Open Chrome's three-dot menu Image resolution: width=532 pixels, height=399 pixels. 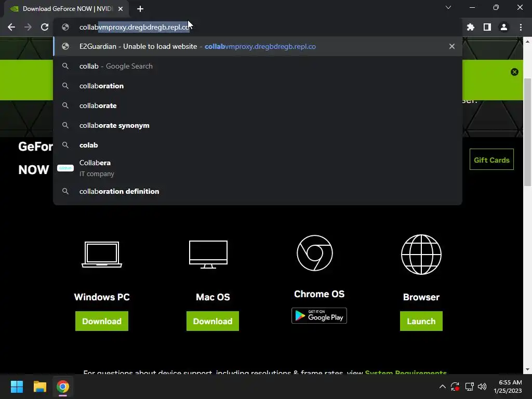(x=521, y=27)
